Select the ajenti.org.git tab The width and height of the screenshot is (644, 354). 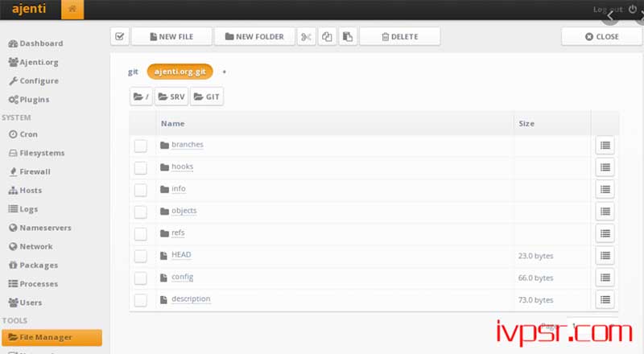click(x=180, y=72)
